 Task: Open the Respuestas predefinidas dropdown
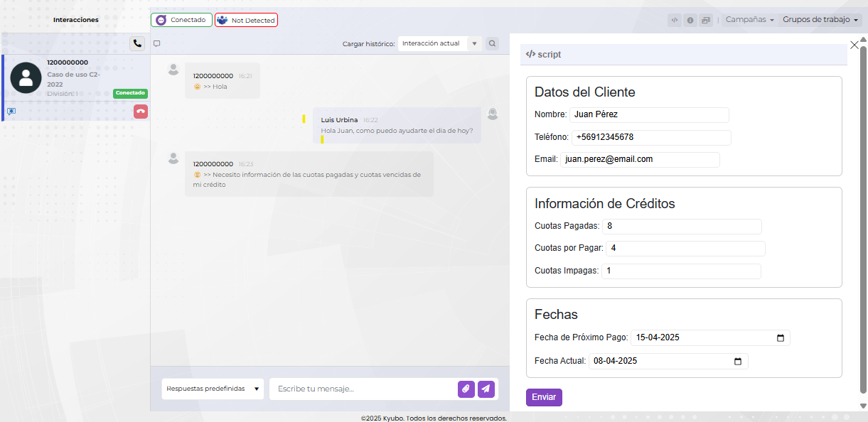click(x=213, y=389)
